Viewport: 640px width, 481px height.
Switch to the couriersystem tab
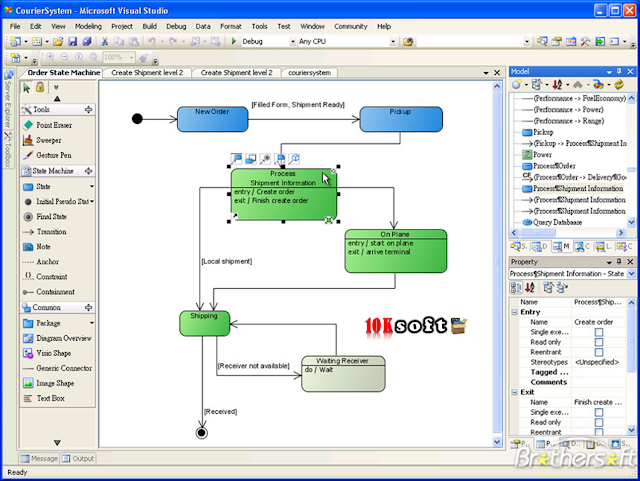pyautogui.click(x=309, y=73)
